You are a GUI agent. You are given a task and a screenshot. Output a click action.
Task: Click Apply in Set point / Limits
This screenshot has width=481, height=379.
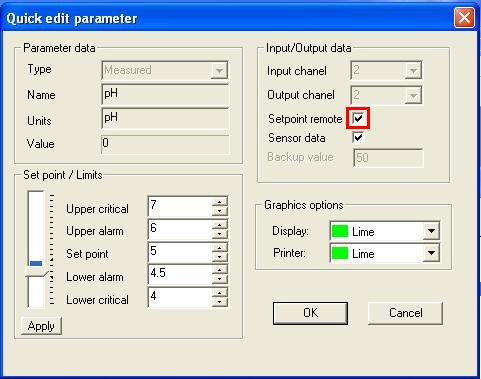41,326
